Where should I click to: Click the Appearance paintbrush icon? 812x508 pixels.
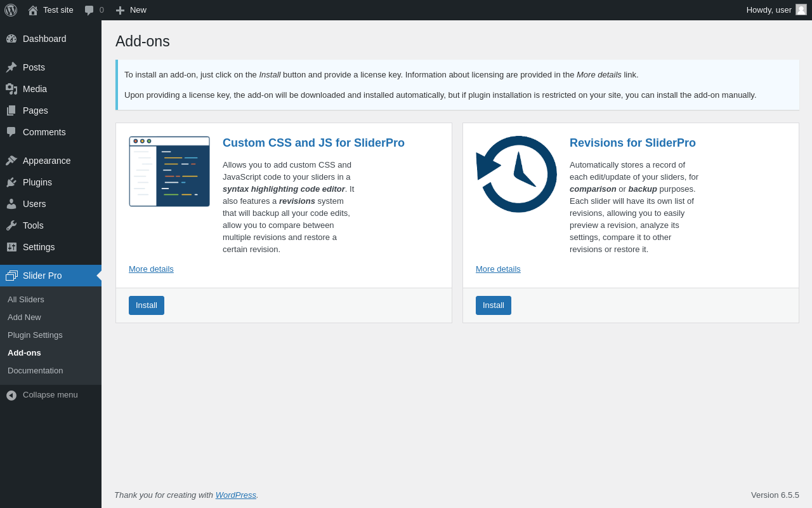[x=11, y=161]
